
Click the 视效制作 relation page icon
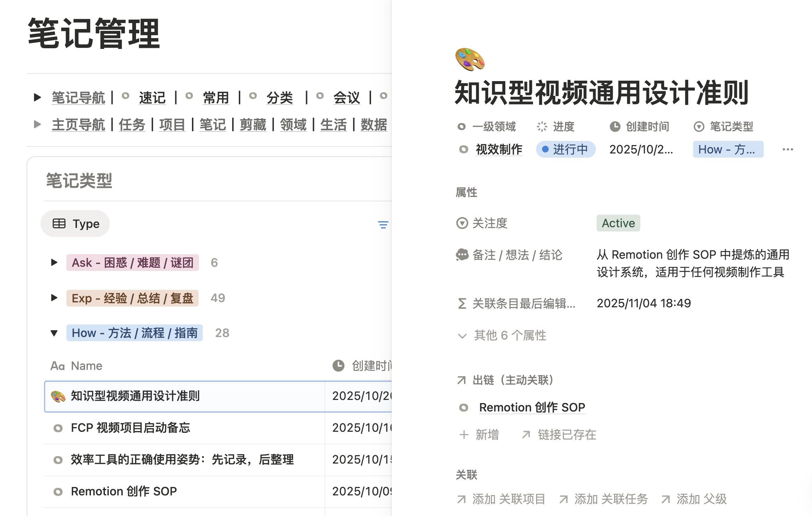click(463, 150)
